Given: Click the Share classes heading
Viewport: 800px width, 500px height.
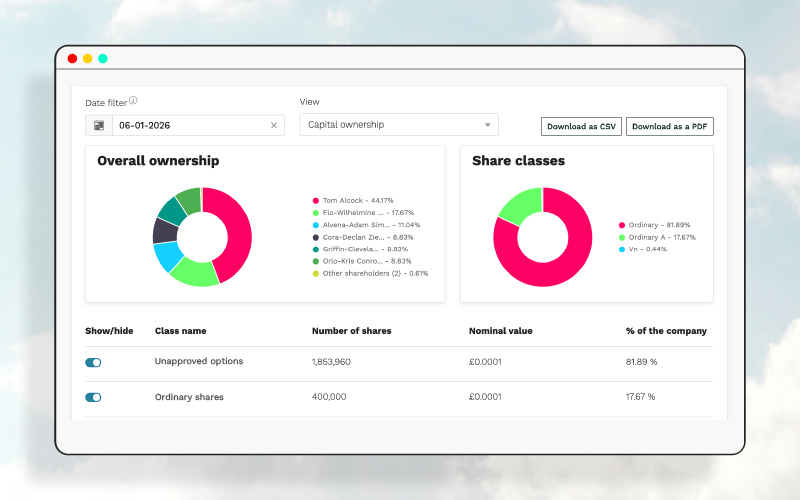Looking at the screenshot, I should [x=518, y=161].
